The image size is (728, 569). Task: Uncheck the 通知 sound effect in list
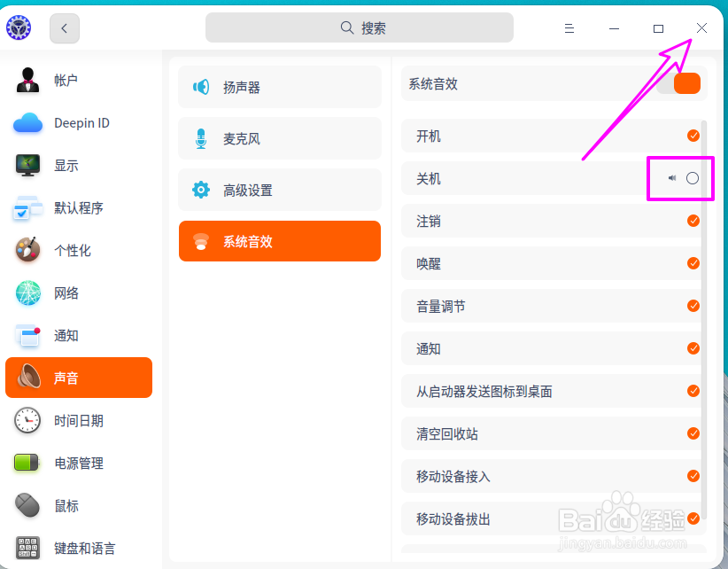[x=693, y=348]
